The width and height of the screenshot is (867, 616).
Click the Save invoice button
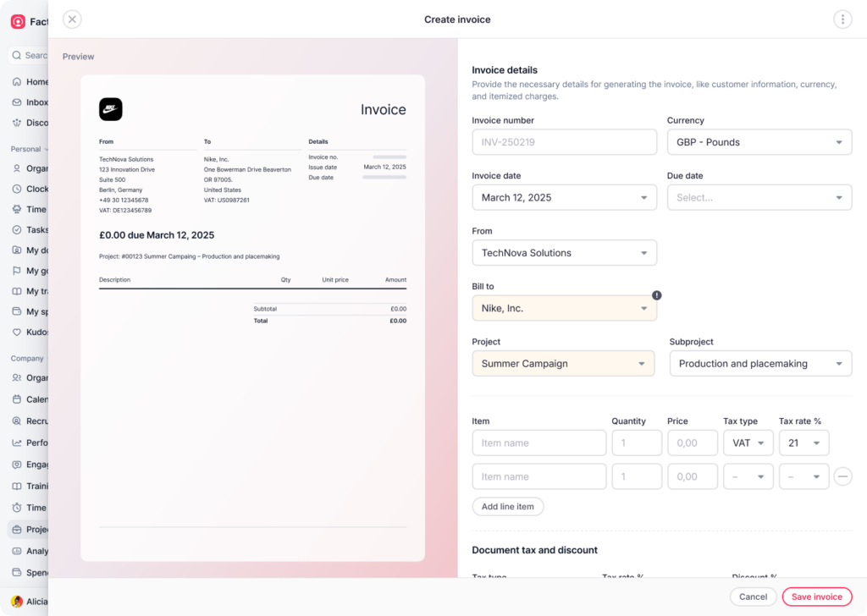(816, 597)
